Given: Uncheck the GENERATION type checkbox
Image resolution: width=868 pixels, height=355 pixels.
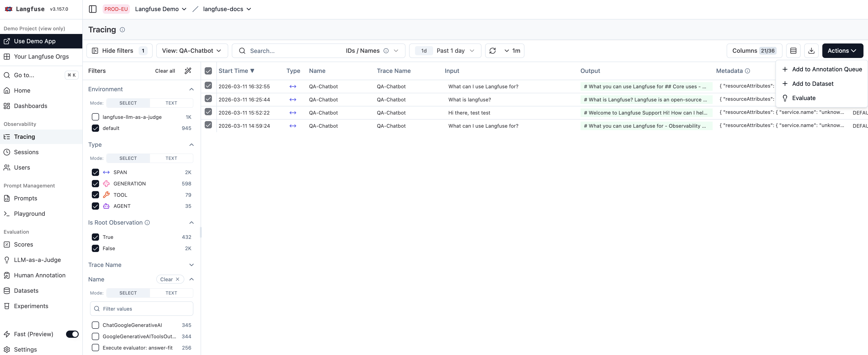Looking at the screenshot, I should pos(95,184).
